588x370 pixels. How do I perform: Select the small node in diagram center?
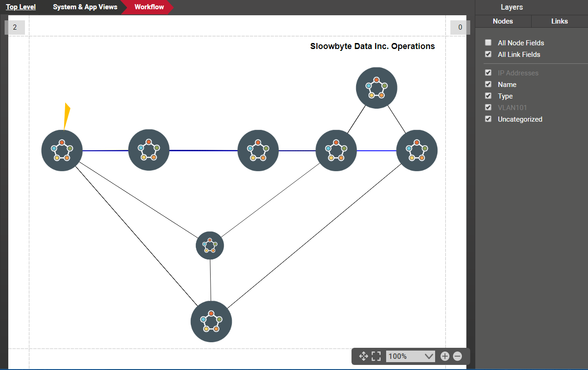[x=210, y=246]
